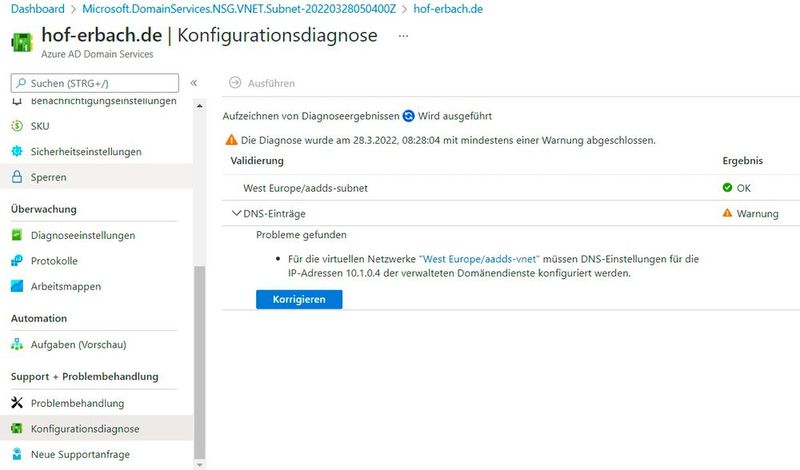Click the orange warning triangle beside Die Diagnose
800x470 pixels.
click(232, 139)
